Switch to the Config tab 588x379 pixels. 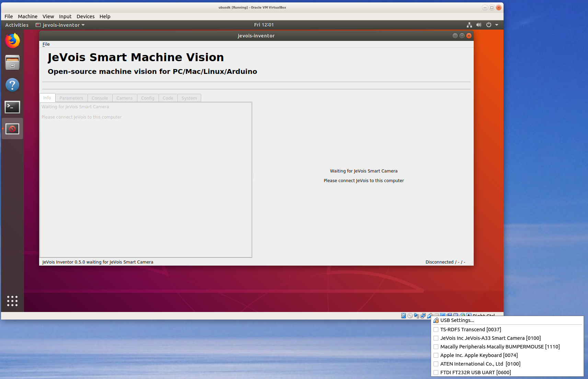[x=148, y=98]
